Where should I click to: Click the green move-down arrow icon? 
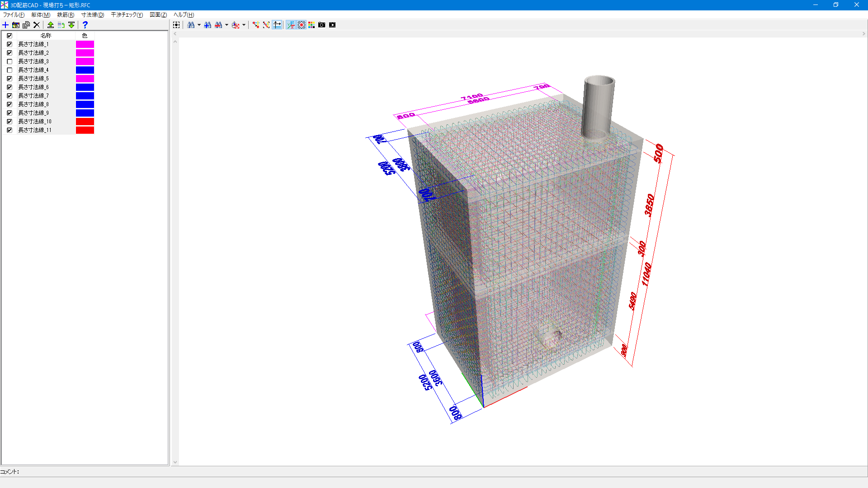(71, 25)
